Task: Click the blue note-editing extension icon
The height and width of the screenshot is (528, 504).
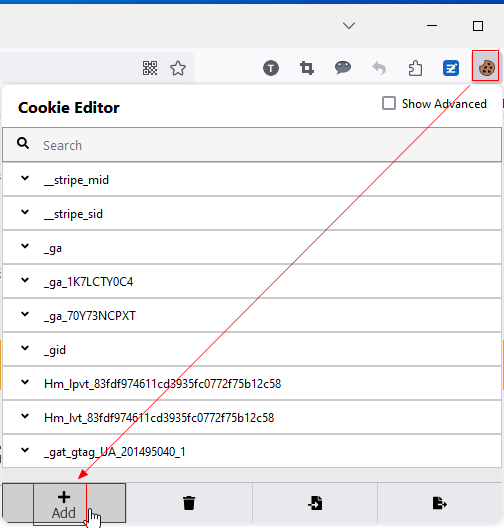Action: 451,68
